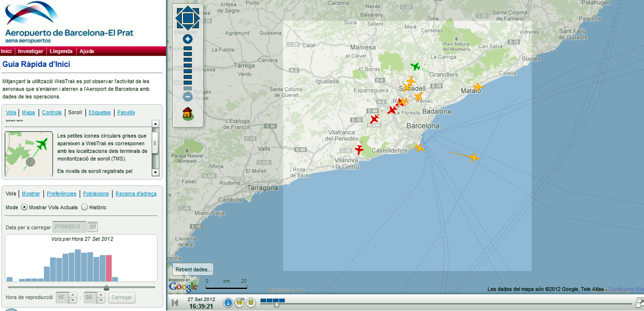The height and width of the screenshot is (311, 644).
Task: Click the zoom in plus button
Action: 188,39
